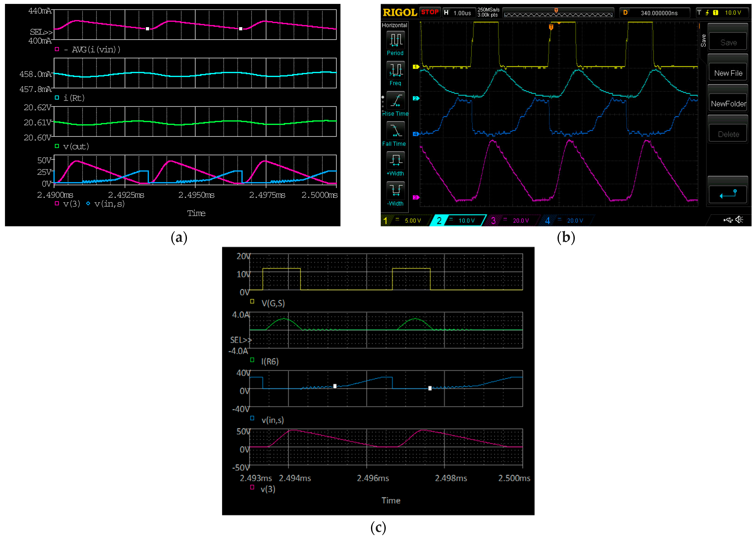Viewport: 756px width, 539px height.
Task: Click the Horizontal menu title
Action: click(x=394, y=25)
